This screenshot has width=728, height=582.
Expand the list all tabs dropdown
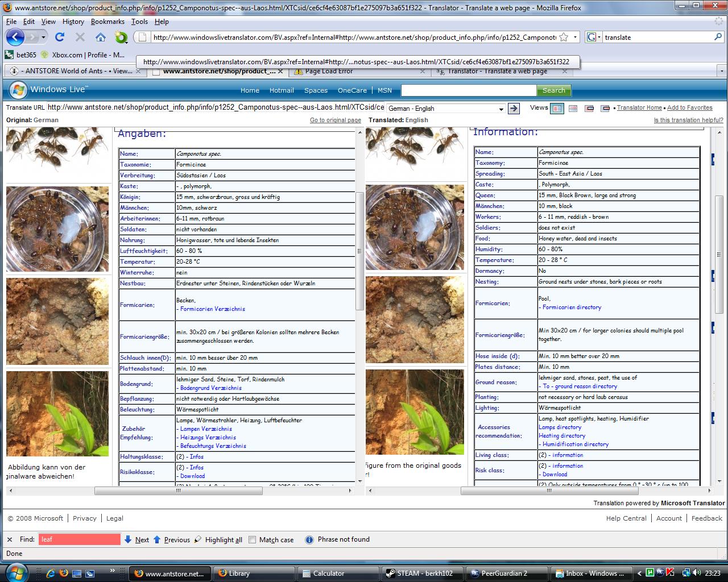point(721,72)
